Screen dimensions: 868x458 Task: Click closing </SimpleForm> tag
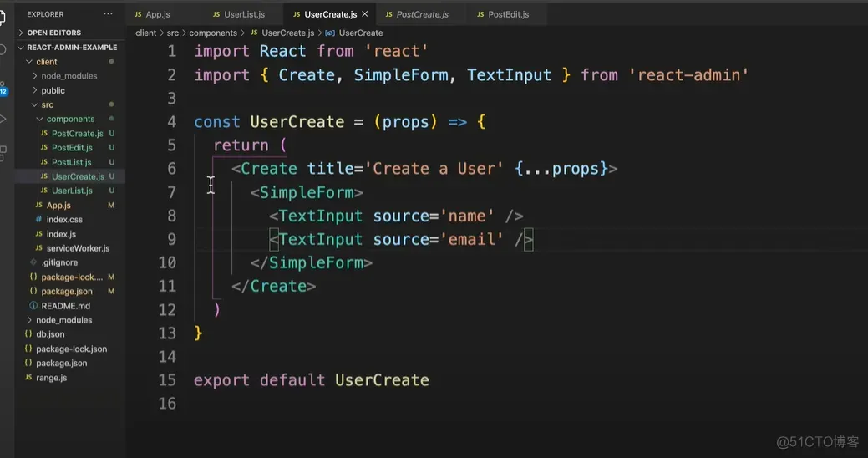click(311, 262)
